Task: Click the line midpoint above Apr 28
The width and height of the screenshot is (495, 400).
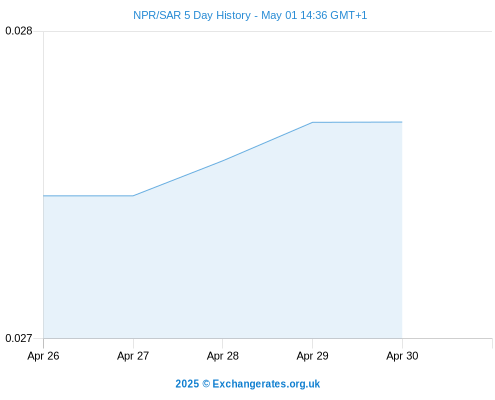Action: pos(223,160)
